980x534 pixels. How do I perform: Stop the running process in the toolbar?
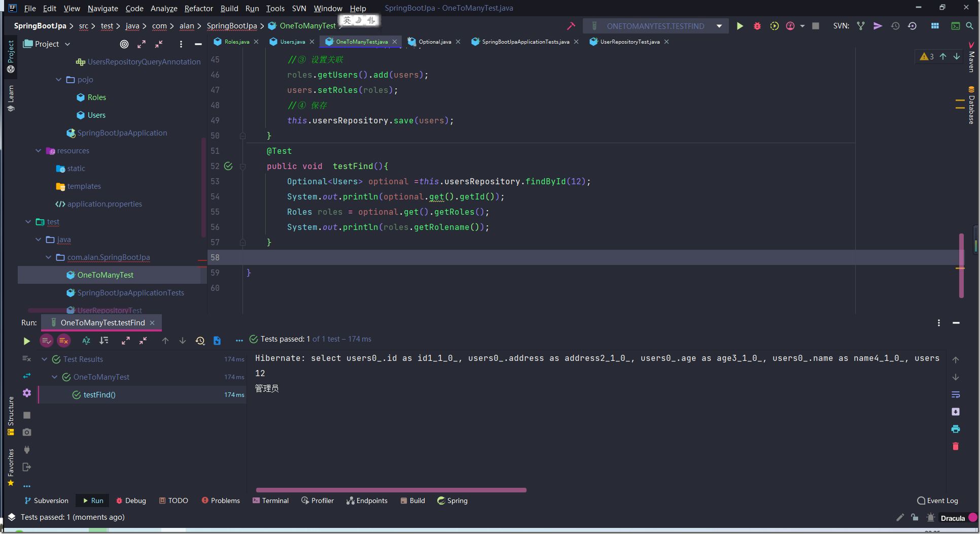tap(816, 26)
